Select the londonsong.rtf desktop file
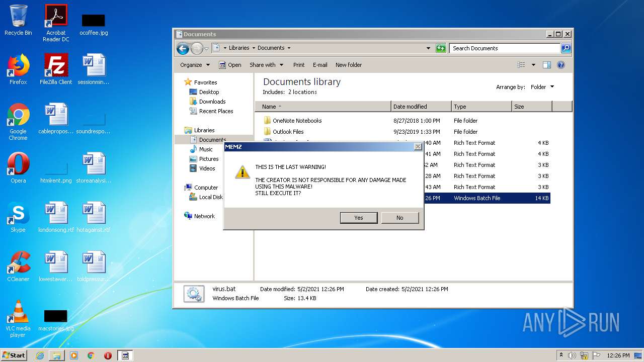The width and height of the screenshot is (644, 362). (x=56, y=217)
